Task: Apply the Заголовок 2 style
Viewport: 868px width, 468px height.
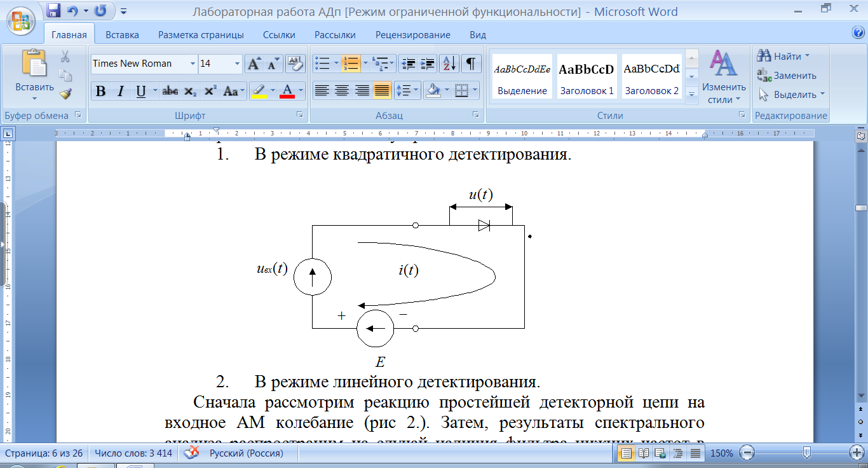Action: point(651,76)
